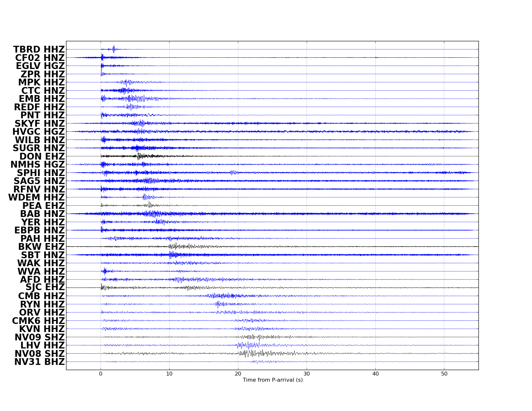Click the SPHI HNZ wavelet near 19 s
The width and height of the screenshot is (532, 411).
click(x=233, y=173)
